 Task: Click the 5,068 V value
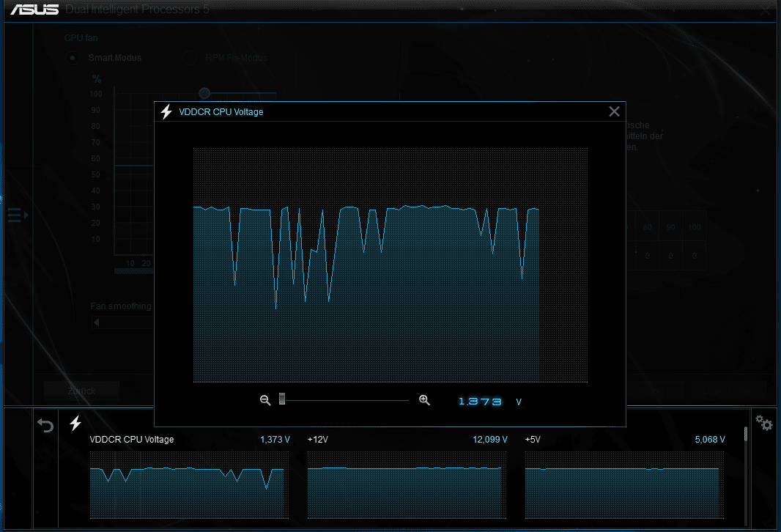coord(710,440)
